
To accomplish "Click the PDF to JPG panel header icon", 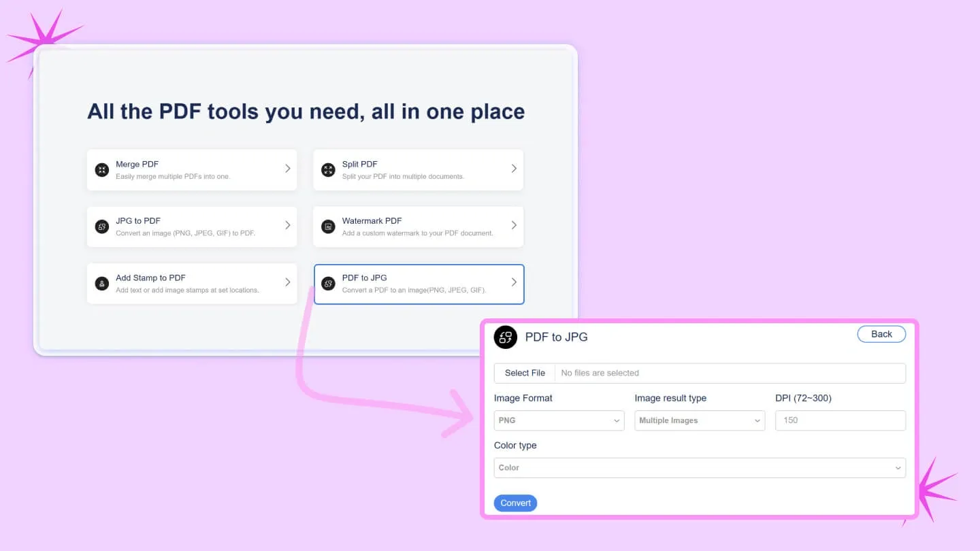I will click(506, 337).
